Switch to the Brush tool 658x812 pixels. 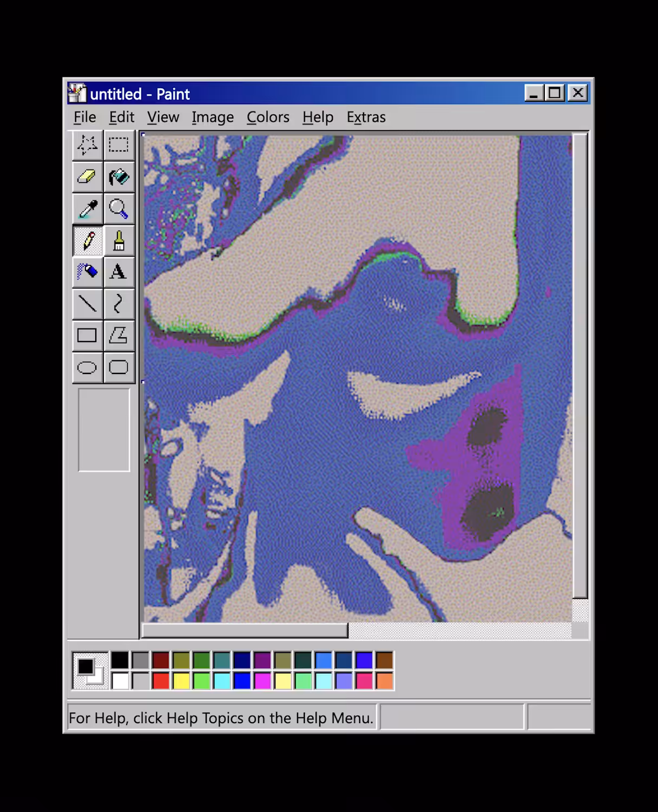pyautogui.click(x=119, y=240)
